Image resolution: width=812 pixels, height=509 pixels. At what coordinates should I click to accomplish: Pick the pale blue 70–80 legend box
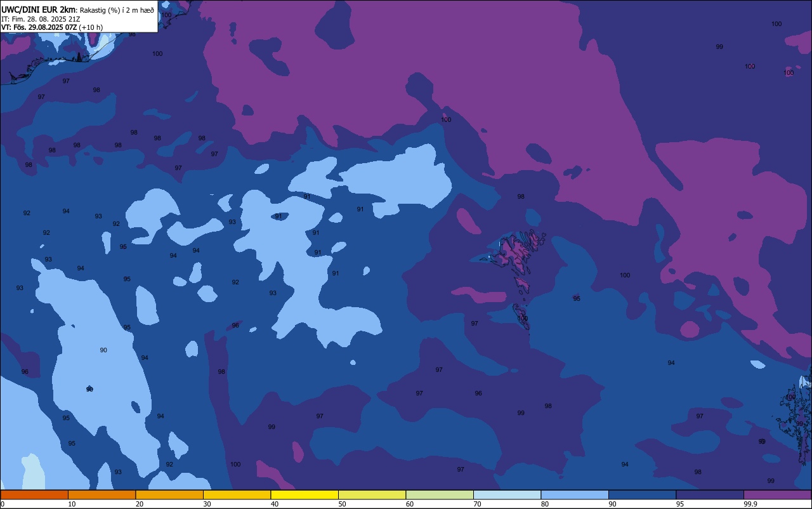[507, 494]
